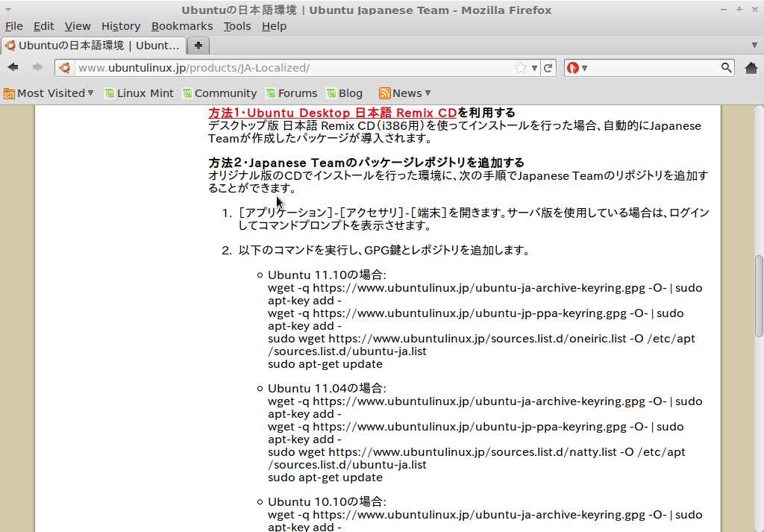This screenshot has width=764, height=532.
Task: Open the Tools menu
Action: (x=237, y=26)
